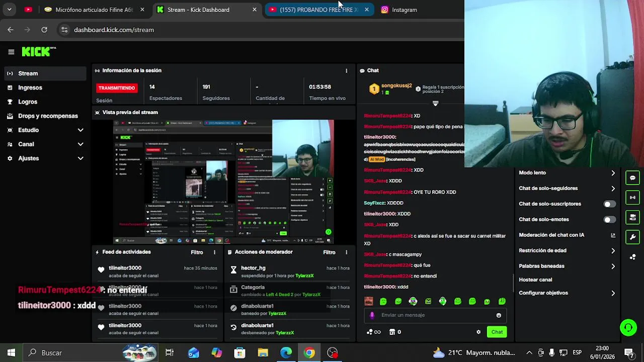
Task: Switch to the Instagram browser tab
Action: (x=404, y=10)
